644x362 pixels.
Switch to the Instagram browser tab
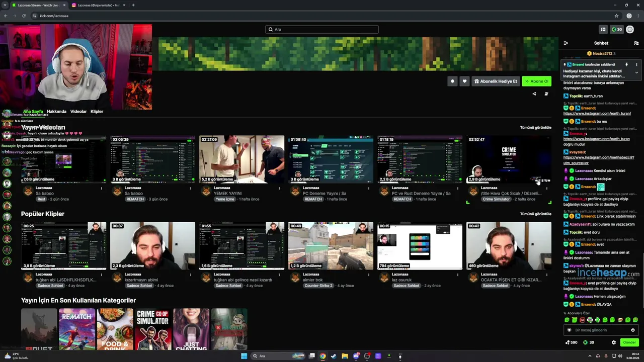[x=99, y=5]
